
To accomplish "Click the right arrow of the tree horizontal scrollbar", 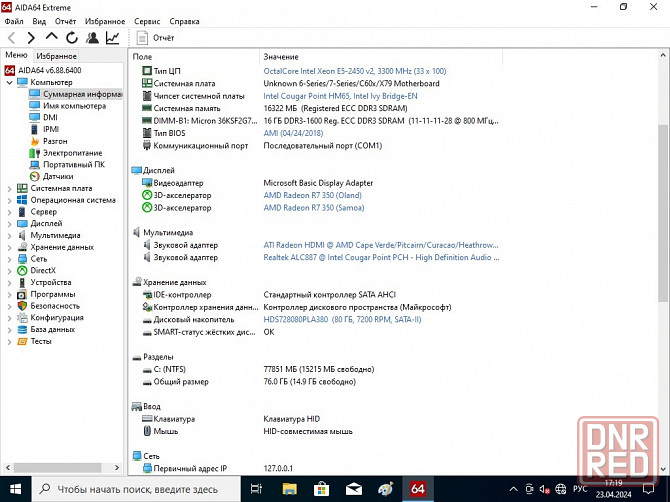I will pyautogui.click(x=117, y=467).
